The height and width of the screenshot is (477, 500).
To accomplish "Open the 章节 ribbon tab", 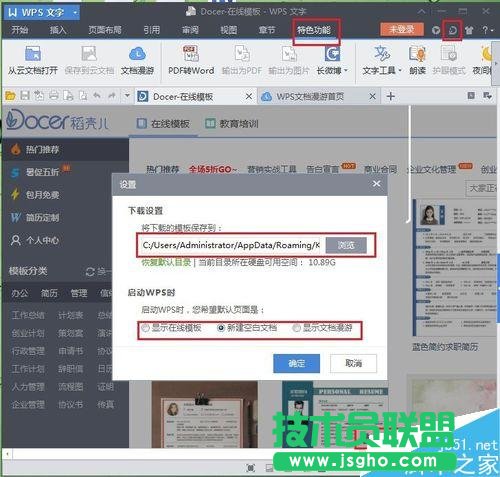I will [x=267, y=30].
